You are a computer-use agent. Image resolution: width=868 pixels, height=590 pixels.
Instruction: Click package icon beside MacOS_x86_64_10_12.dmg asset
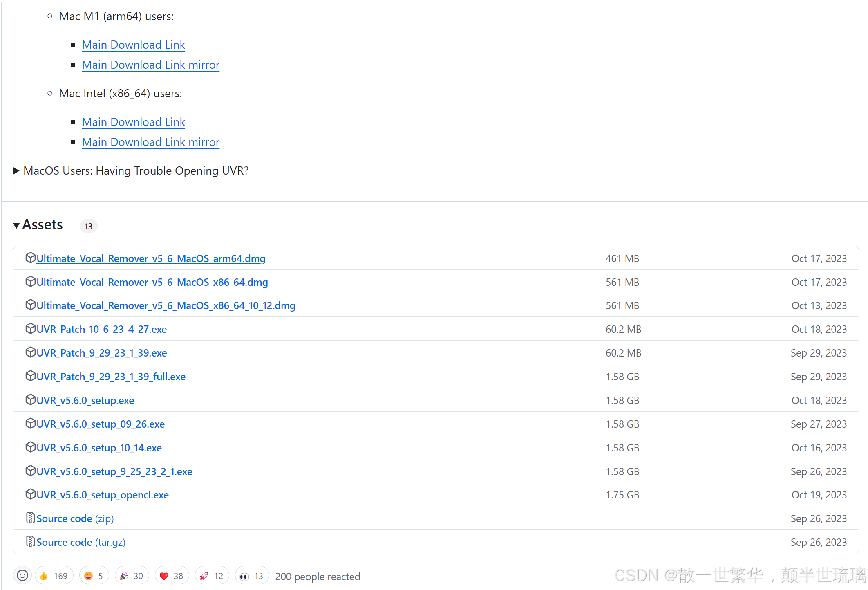pos(30,305)
